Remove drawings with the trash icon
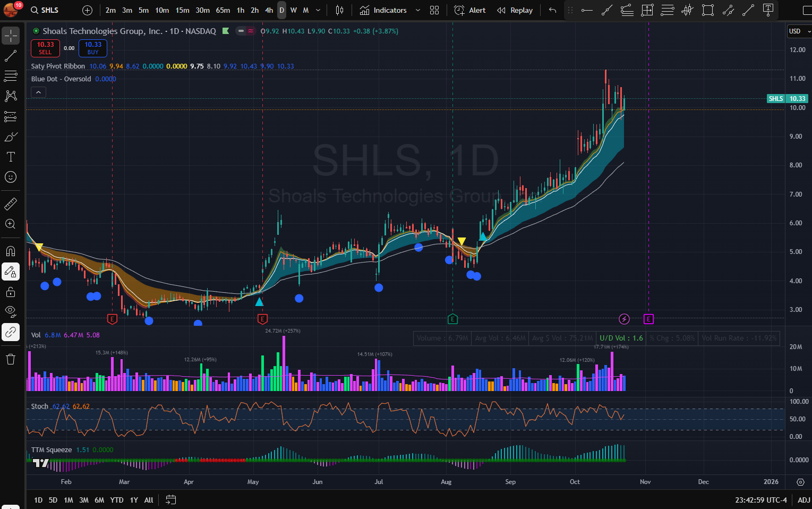812x509 pixels. click(x=11, y=359)
